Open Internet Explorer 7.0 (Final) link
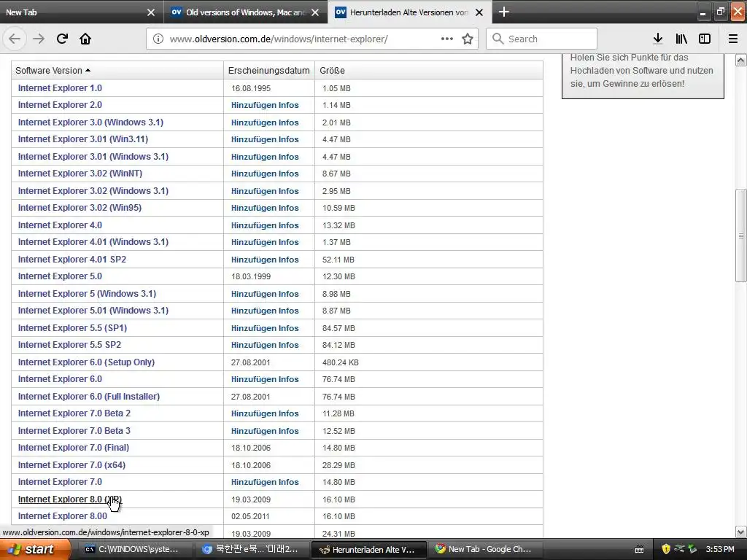The width and height of the screenshot is (747, 560). tap(74, 448)
